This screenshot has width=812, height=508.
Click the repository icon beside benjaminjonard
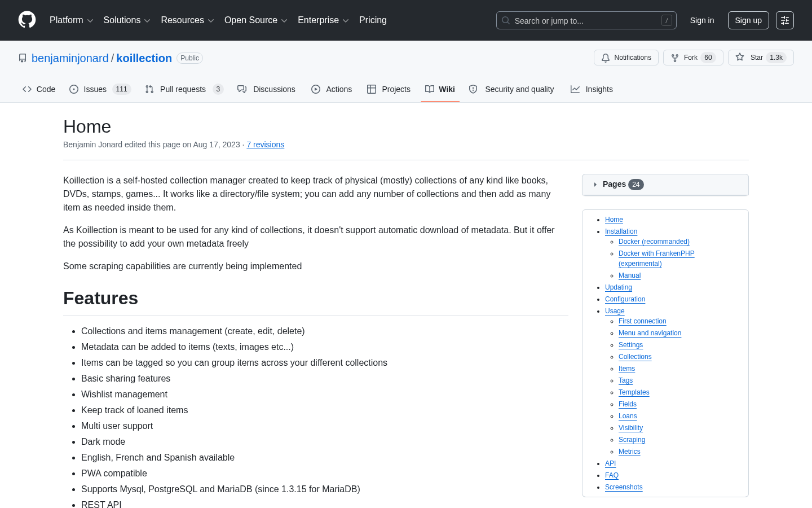pos(23,58)
